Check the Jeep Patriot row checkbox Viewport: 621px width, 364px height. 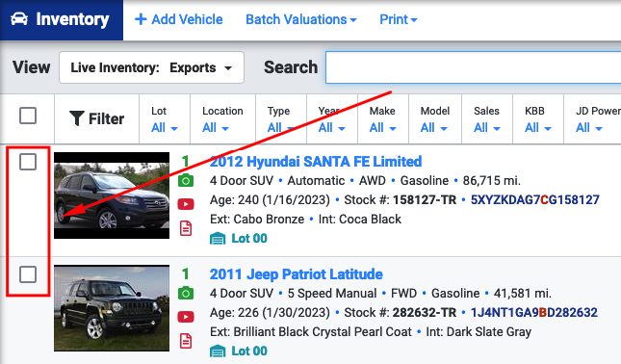click(x=28, y=274)
